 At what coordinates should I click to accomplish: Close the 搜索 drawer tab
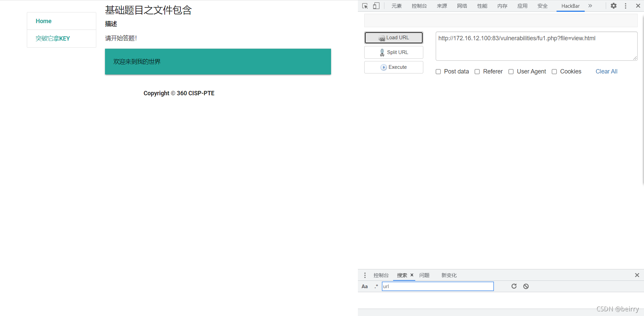(x=412, y=275)
